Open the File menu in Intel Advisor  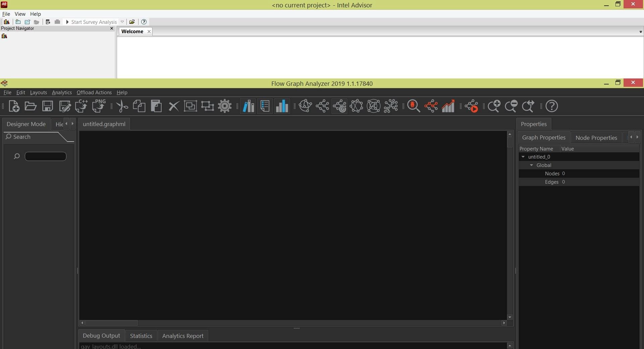(x=6, y=14)
